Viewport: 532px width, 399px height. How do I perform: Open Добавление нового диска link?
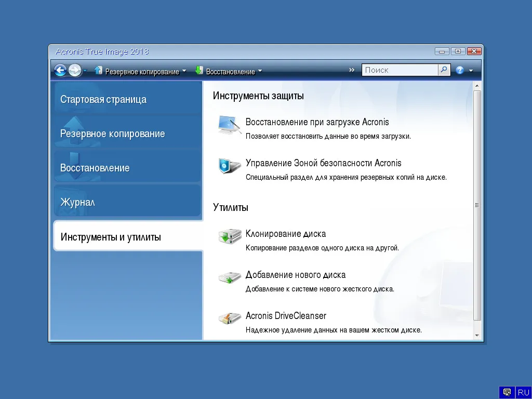296,275
